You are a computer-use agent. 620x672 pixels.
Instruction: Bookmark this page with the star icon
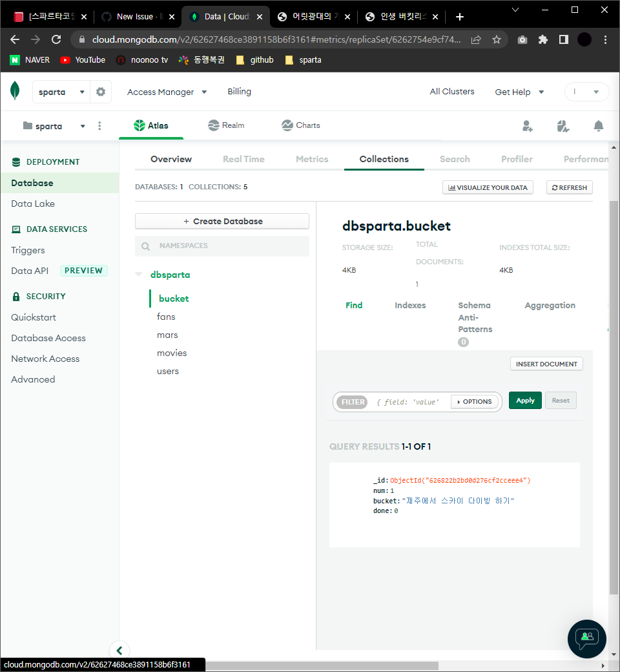tap(497, 40)
